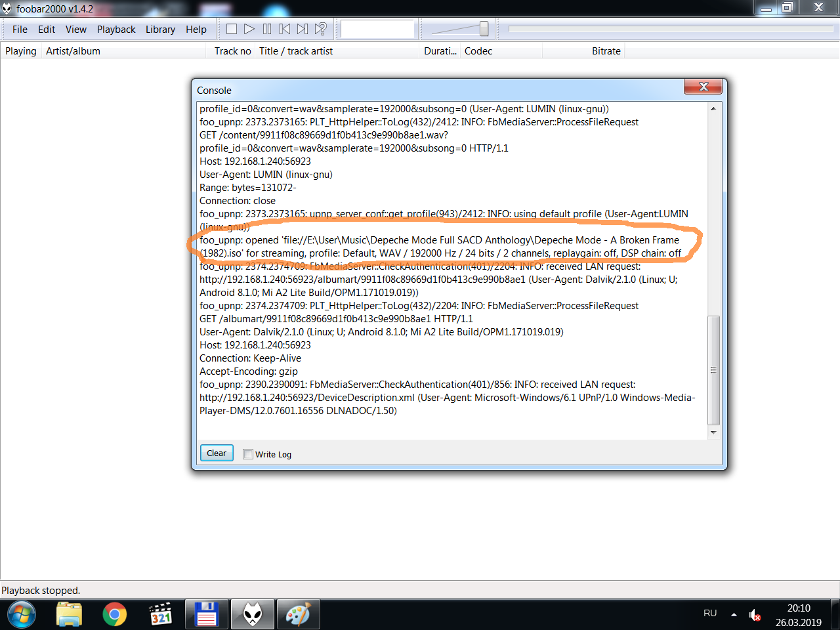Open the Edit menu
840x630 pixels.
[x=47, y=30]
